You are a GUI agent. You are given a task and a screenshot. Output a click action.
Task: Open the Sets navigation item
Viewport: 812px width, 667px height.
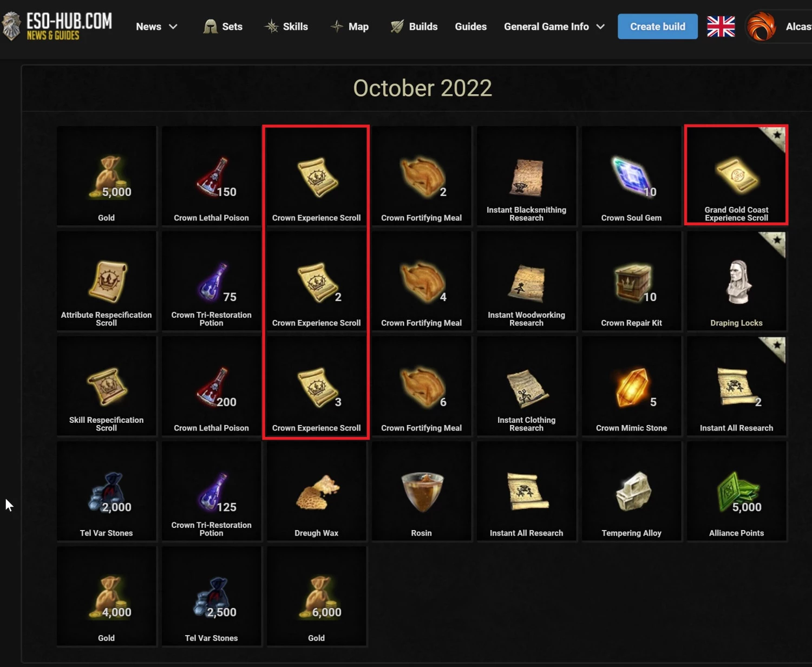222,27
